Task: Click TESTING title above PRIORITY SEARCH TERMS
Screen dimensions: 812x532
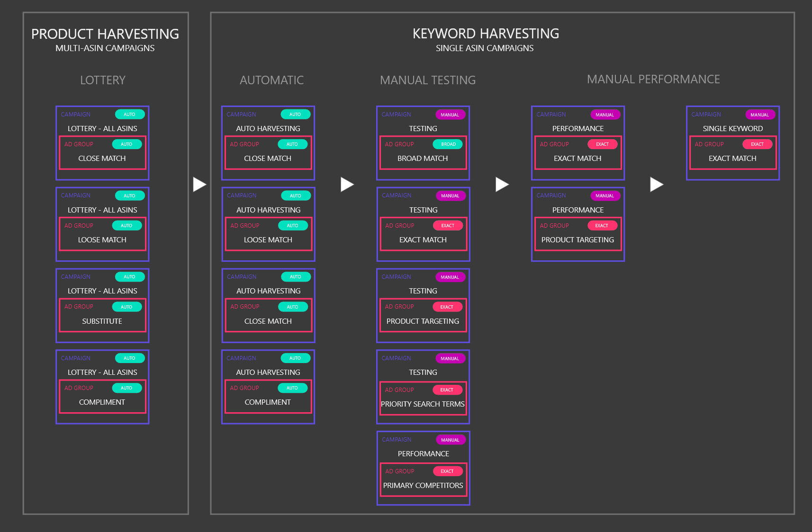Action: (423, 372)
